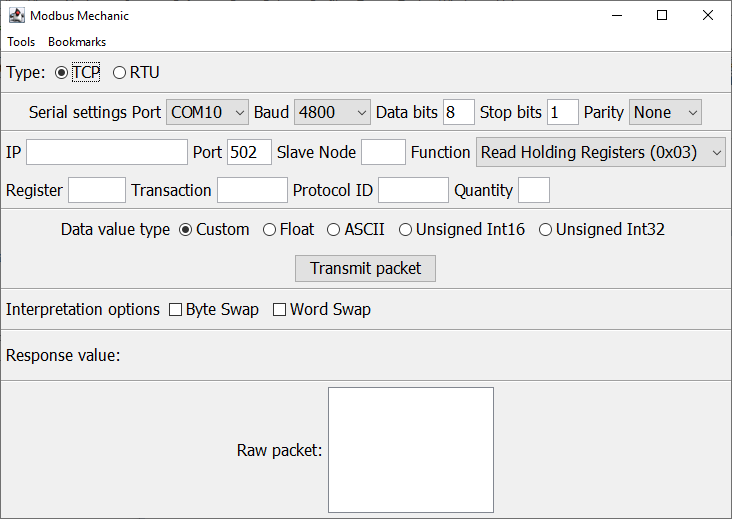732x519 pixels.
Task: Enable the Word Swap checkbox
Action: point(279,309)
